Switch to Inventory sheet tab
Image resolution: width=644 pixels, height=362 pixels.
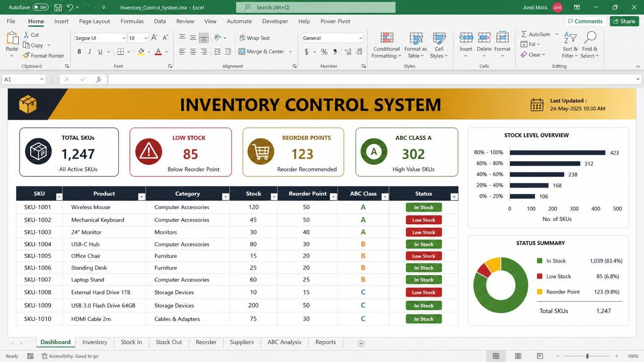pyautogui.click(x=95, y=342)
